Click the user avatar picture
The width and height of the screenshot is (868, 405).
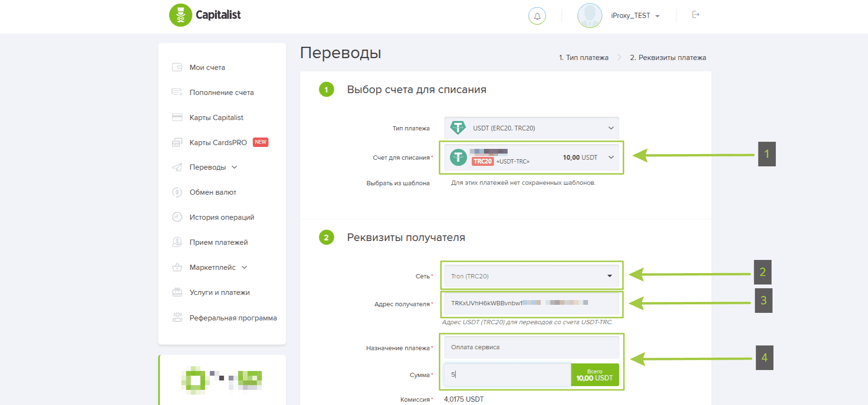pos(590,16)
